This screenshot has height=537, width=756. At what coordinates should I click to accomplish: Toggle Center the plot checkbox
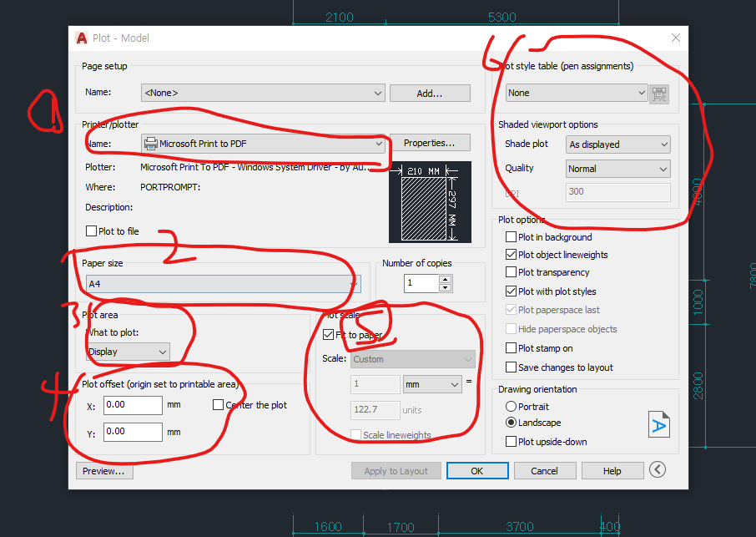(x=218, y=405)
